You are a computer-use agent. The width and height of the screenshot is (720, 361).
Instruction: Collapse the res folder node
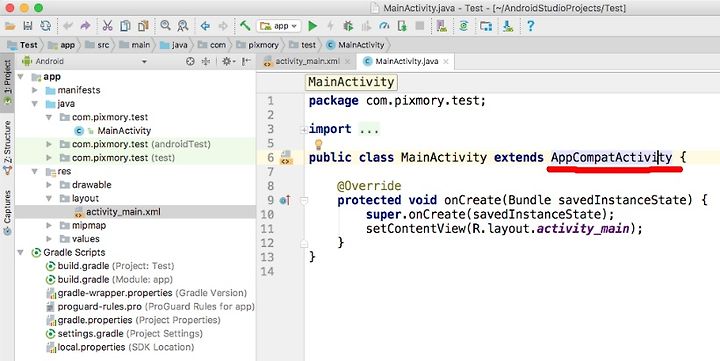coord(35,171)
